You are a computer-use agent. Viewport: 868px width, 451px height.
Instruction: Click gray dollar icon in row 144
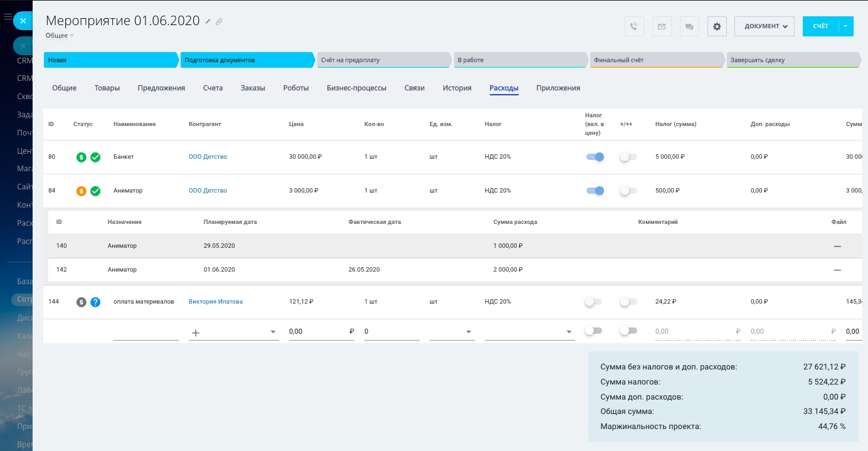click(82, 302)
